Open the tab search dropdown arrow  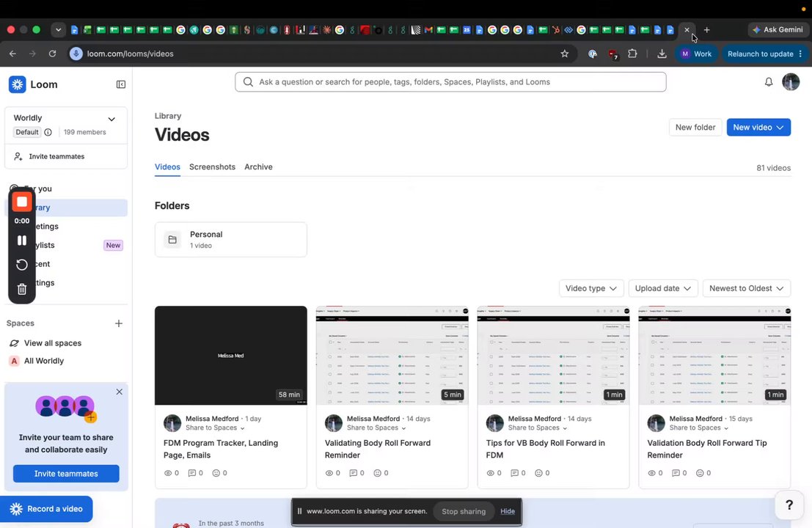58,30
